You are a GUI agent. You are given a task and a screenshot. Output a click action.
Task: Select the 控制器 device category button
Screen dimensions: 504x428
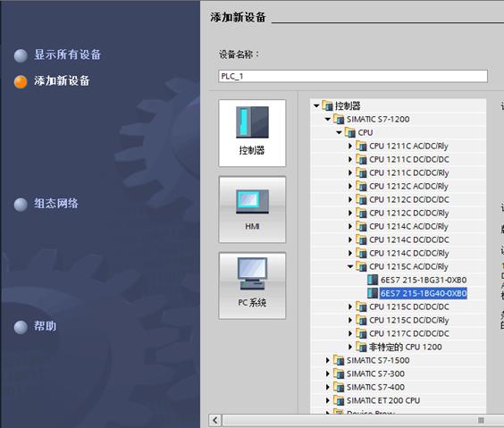pos(252,133)
